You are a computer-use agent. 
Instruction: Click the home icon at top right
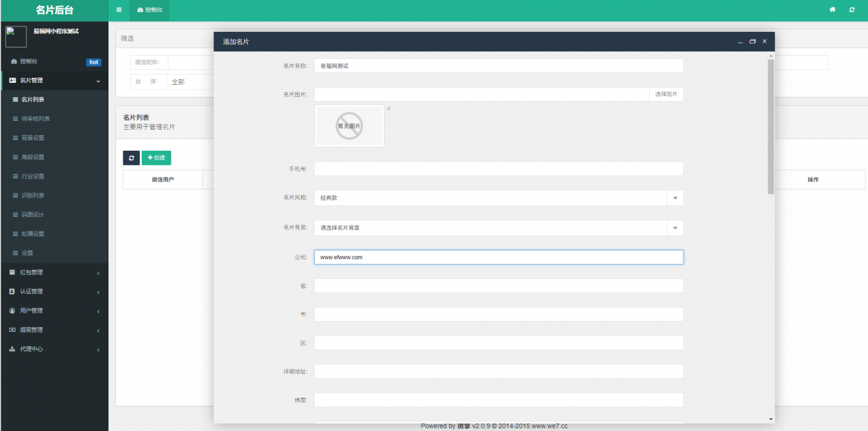point(832,10)
